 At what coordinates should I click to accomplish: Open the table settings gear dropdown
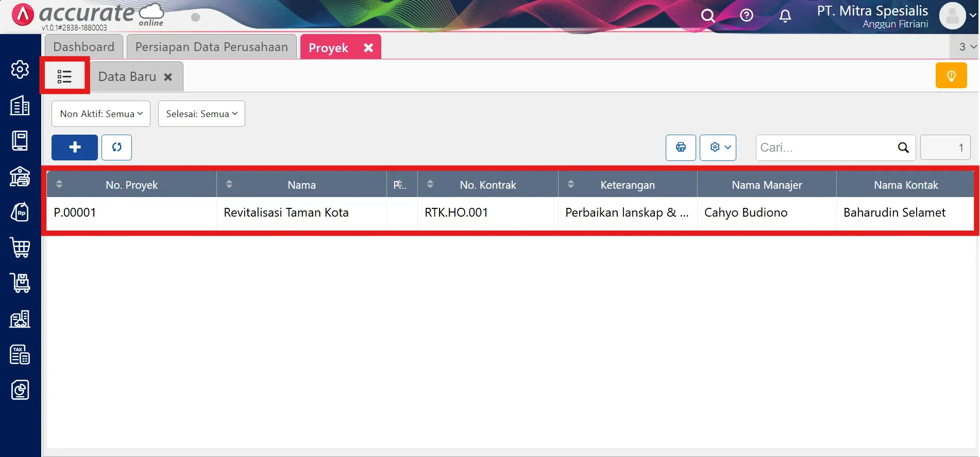[718, 148]
